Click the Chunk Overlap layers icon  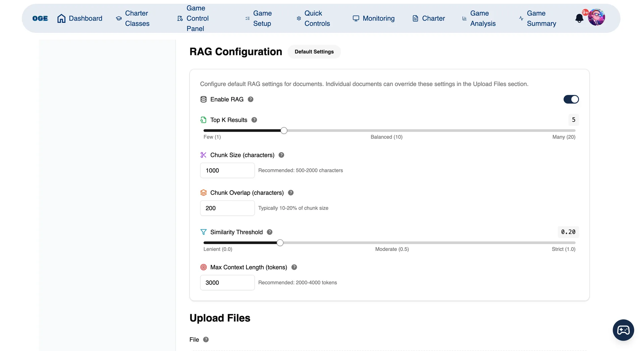[204, 193]
